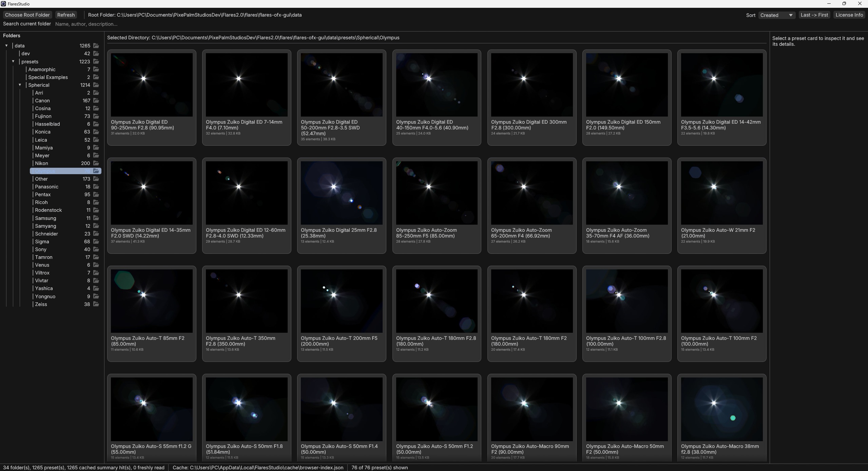Open folder icon next to Fujinon
This screenshot has width=868, height=471.
96,116
